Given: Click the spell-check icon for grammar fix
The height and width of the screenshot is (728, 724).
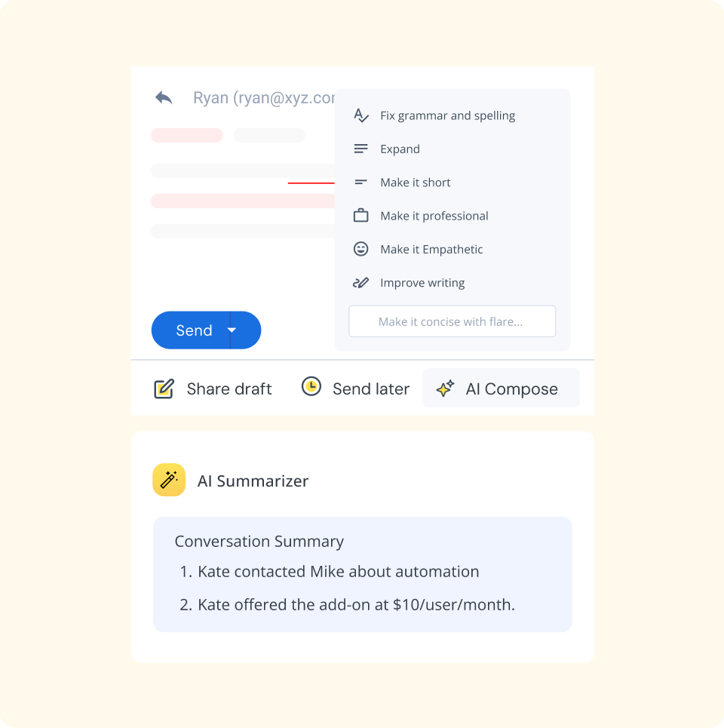Looking at the screenshot, I should coord(361,115).
